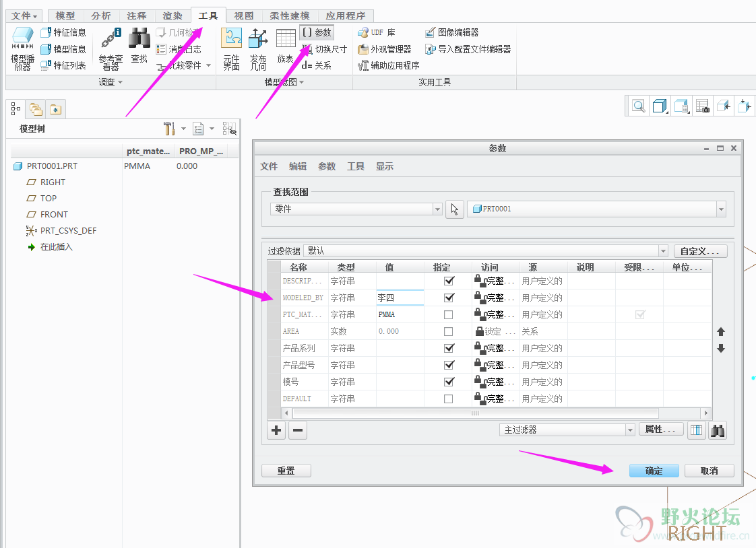Open Component Interface (元件界面)
This screenshot has width=756, height=548.
pyautogui.click(x=231, y=48)
